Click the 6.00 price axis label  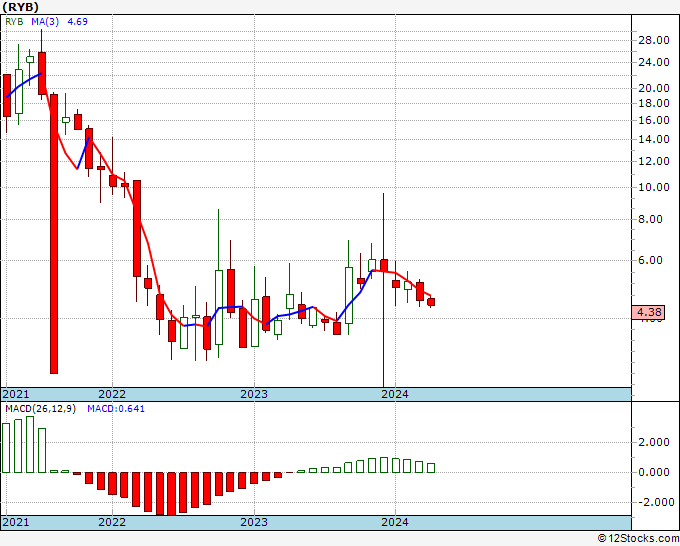pyautogui.click(x=651, y=260)
